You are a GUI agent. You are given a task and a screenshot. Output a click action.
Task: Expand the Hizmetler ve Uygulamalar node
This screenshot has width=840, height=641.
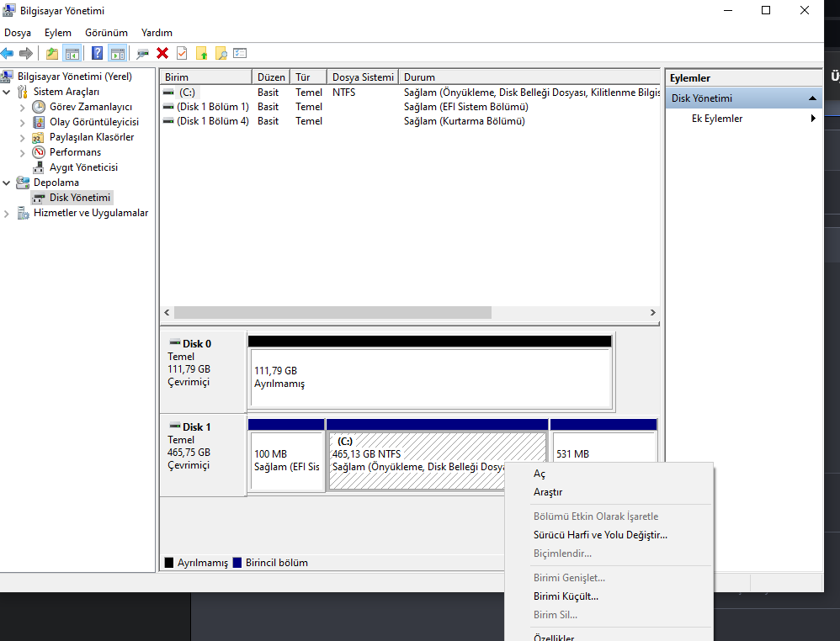(7, 213)
